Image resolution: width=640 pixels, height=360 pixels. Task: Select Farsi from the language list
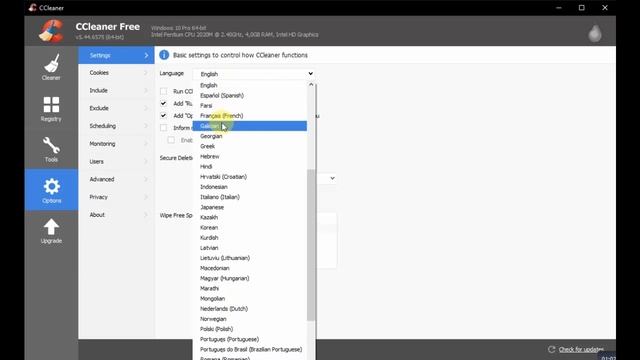[x=250, y=106]
